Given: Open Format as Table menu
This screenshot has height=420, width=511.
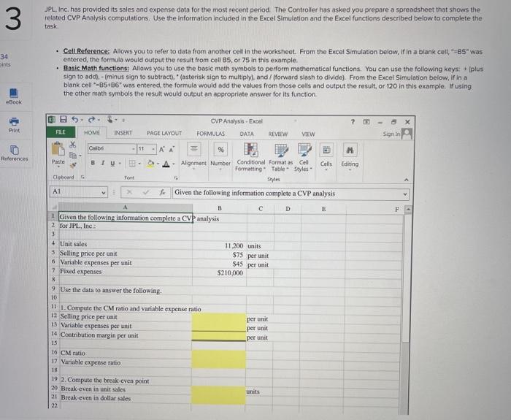Looking at the screenshot, I should click(x=280, y=157).
